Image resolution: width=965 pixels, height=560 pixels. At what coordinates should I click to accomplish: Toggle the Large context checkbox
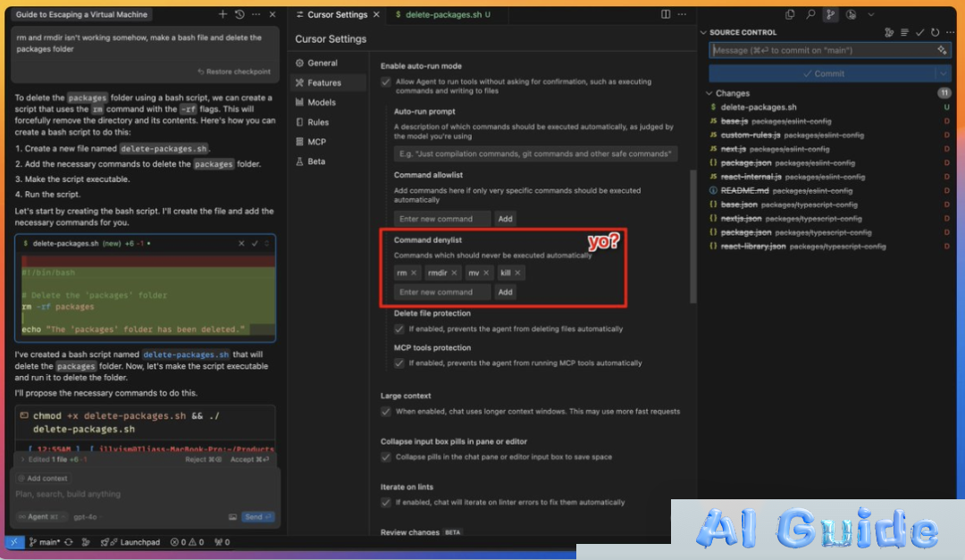tap(386, 412)
